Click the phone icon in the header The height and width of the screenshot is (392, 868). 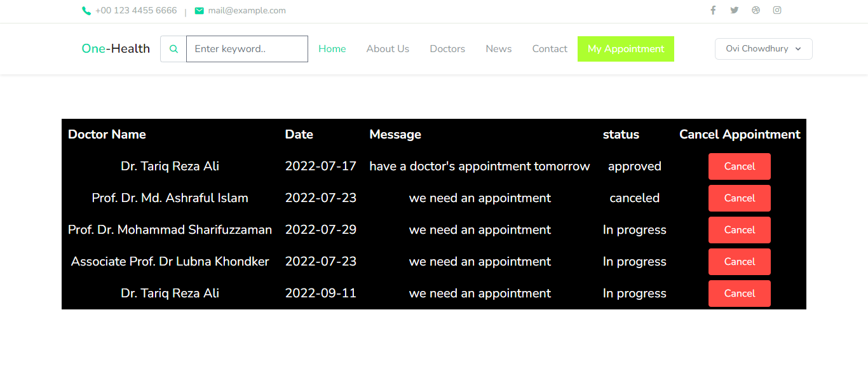click(86, 10)
